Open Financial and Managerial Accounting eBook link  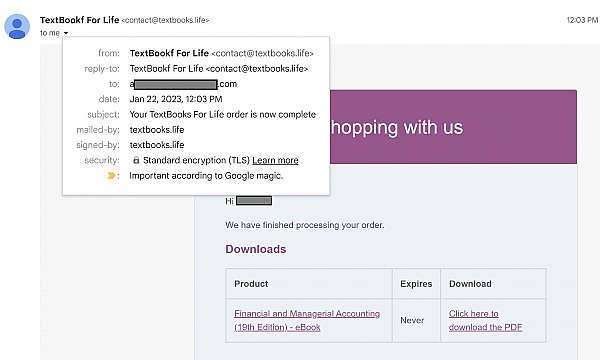[307, 320]
